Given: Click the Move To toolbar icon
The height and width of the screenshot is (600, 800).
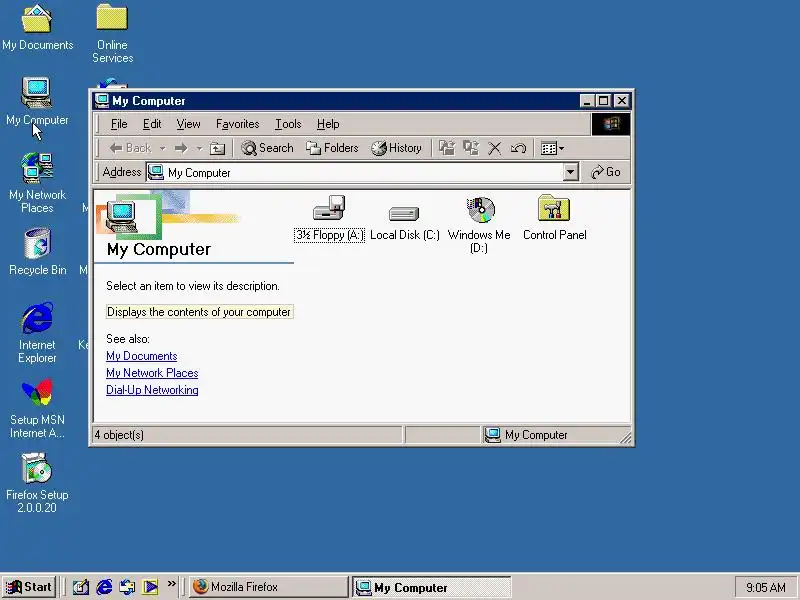Looking at the screenshot, I should tap(447, 148).
